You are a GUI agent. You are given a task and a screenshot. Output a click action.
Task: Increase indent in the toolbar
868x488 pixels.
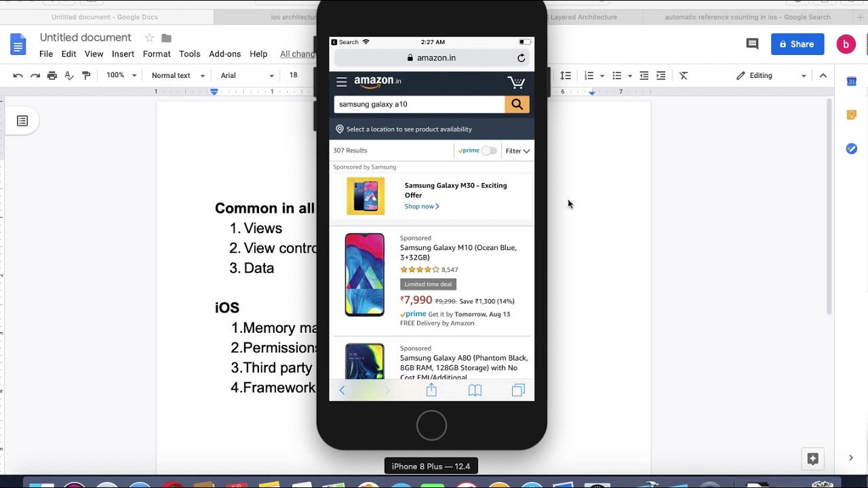(661, 75)
